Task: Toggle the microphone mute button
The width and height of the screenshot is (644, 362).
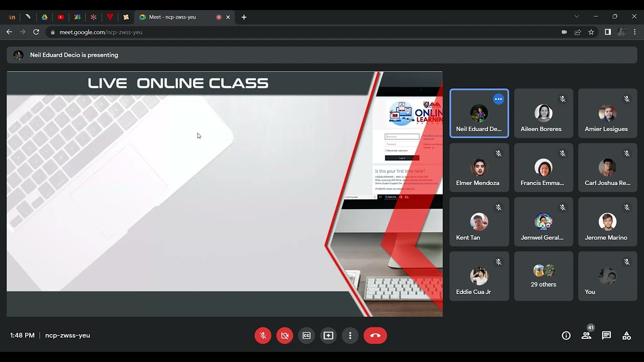Action: tap(263, 335)
